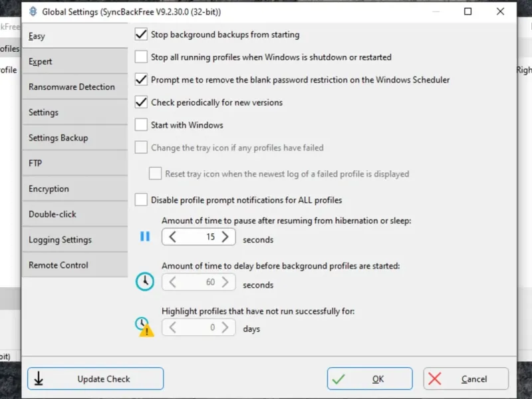Click the SyncBackFree title bar app icon
The width and height of the screenshot is (532, 399).
33,11
